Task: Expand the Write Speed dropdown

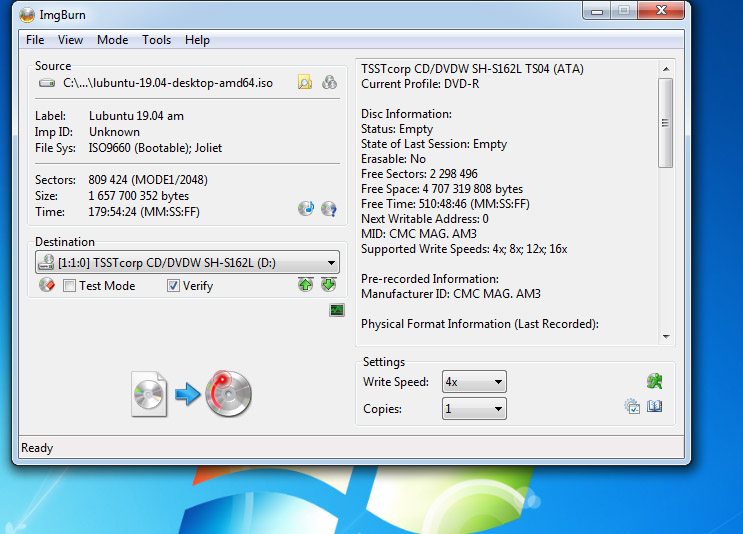Action: 474,381
